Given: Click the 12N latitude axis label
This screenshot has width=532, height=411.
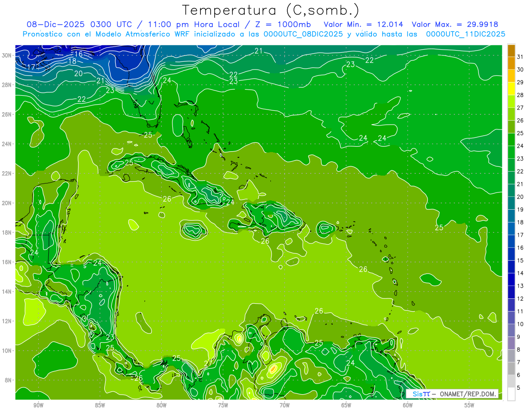Looking at the screenshot, I should (7, 321).
